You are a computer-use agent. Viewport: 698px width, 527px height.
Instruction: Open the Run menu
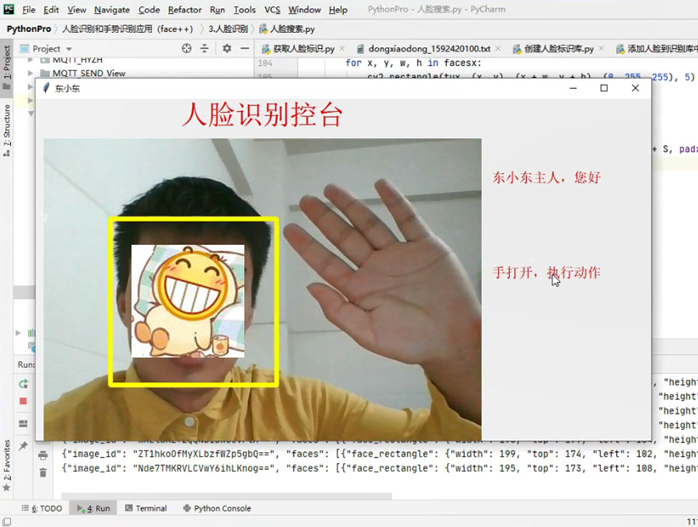[217, 9]
